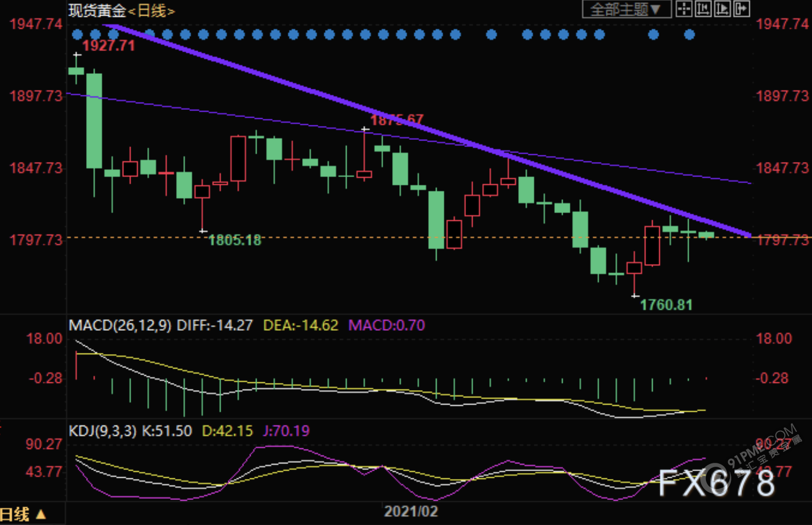Click the rightmost blue event dot
This screenshot has height=525, width=812.
pos(689,35)
